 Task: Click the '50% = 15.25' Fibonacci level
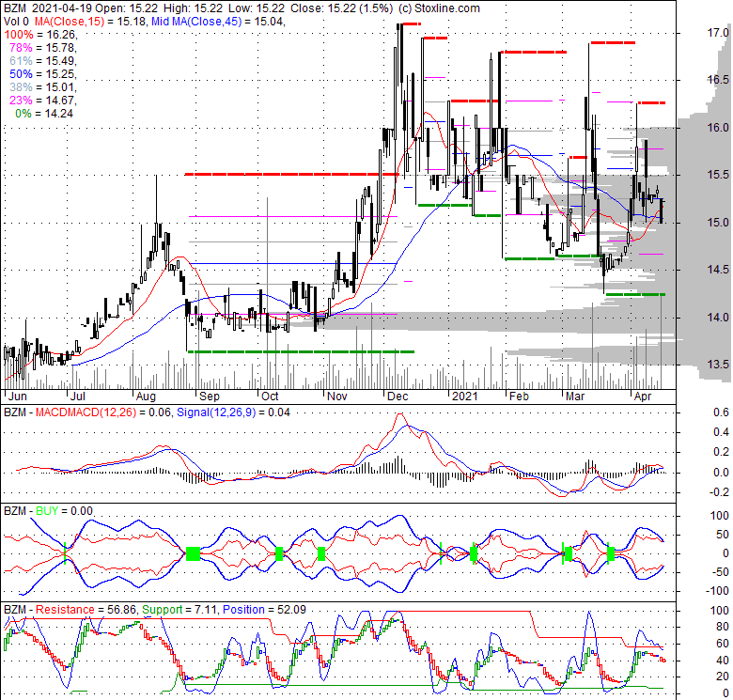[42, 74]
